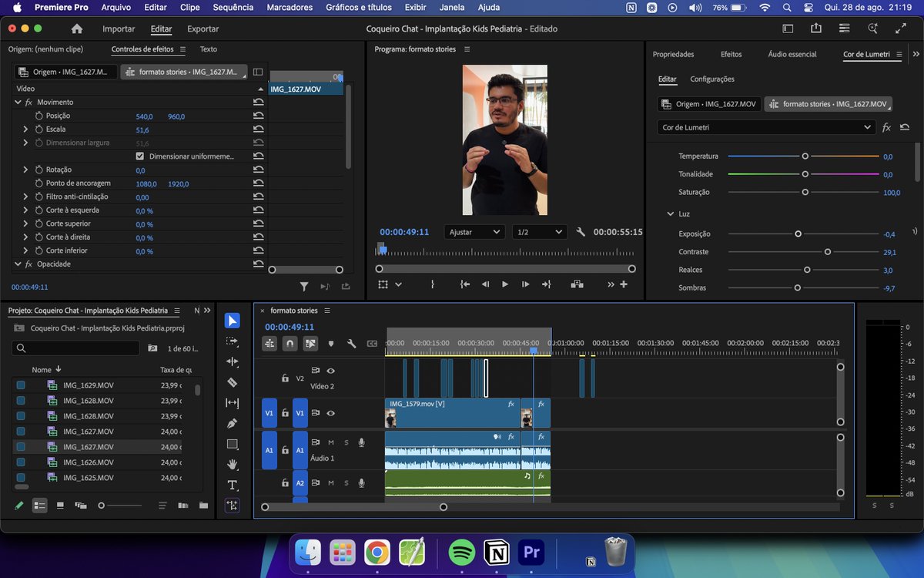Uncheck Dimensionar uniformemente checkbox
Screen dimensions: 924x578
(139, 156)
